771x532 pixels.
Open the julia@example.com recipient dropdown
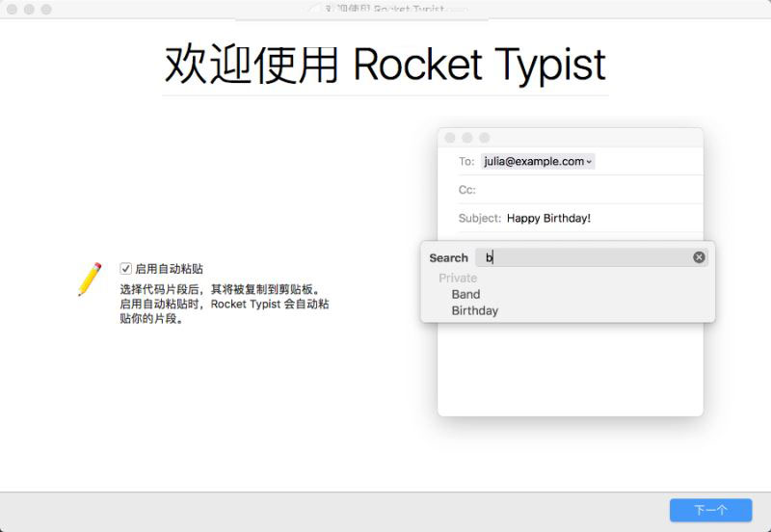coord(538,161)
